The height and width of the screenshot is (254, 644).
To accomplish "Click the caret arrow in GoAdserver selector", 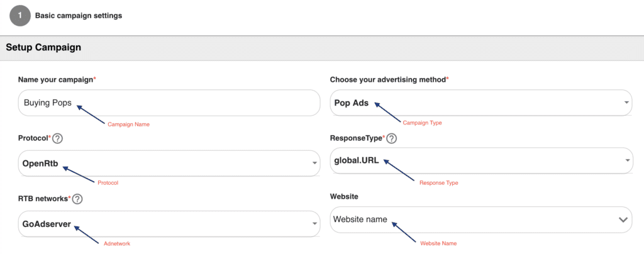I will click(314, 224).
